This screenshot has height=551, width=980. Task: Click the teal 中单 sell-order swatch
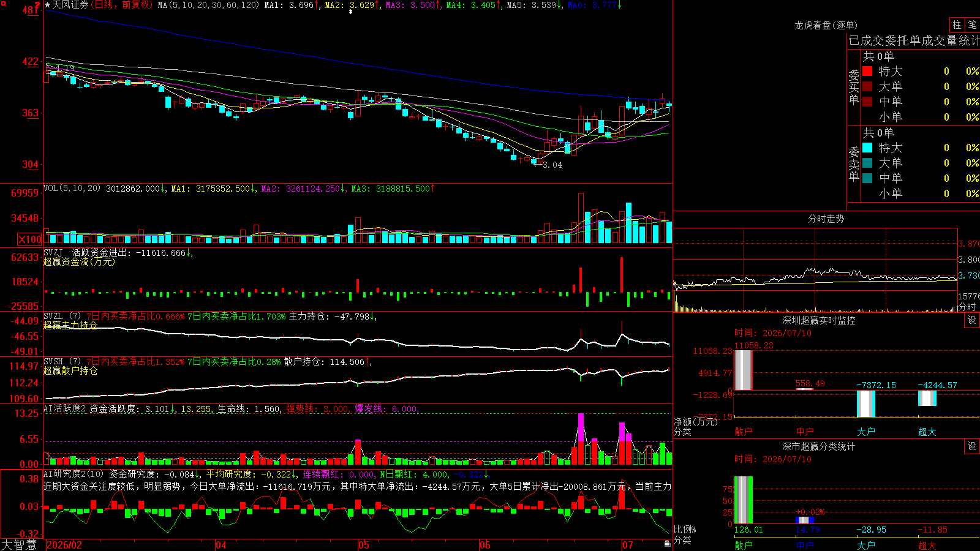867,178
